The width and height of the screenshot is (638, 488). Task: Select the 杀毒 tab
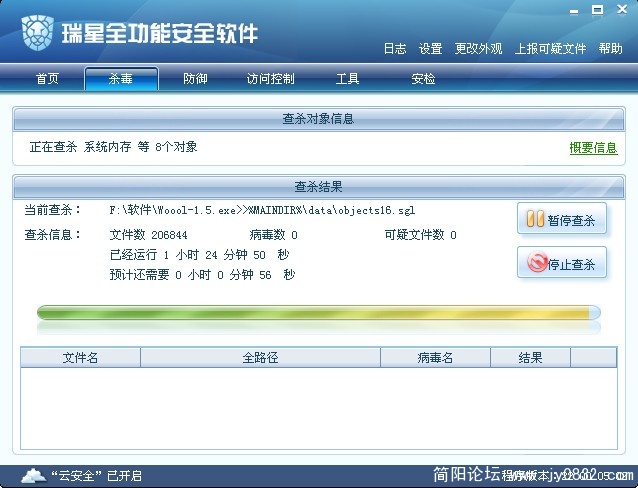coord(121,79)
